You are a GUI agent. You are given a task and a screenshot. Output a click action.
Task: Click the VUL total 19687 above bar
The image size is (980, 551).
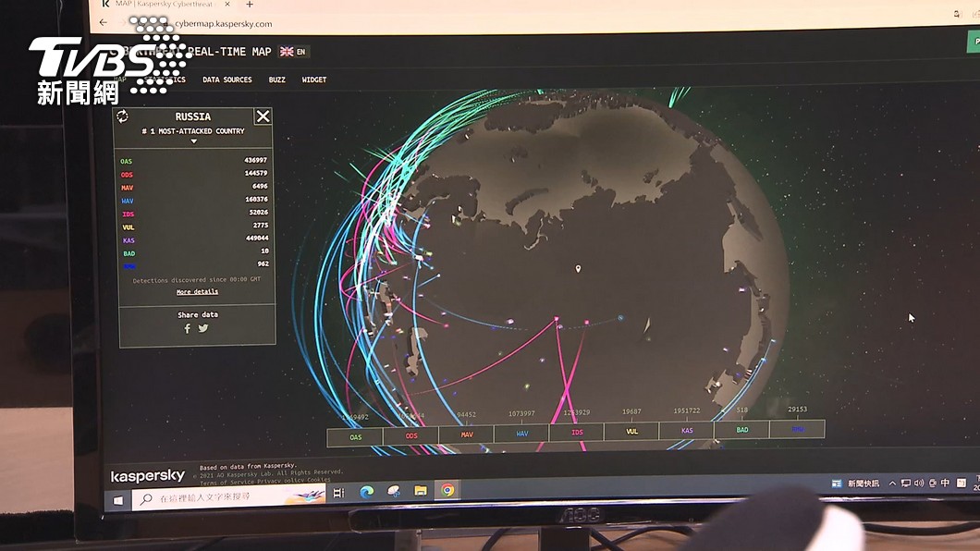pos(631,411)
